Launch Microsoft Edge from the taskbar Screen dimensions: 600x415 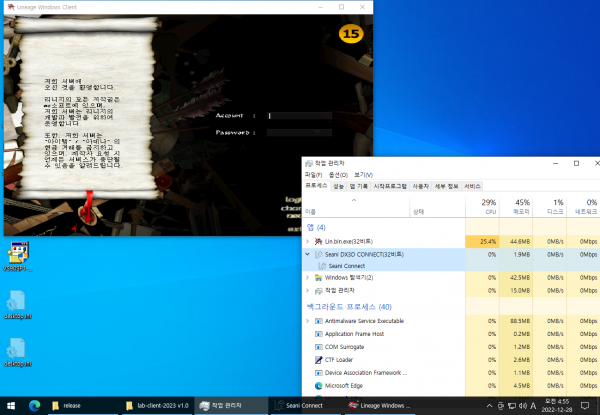click(x=34, y=405)
